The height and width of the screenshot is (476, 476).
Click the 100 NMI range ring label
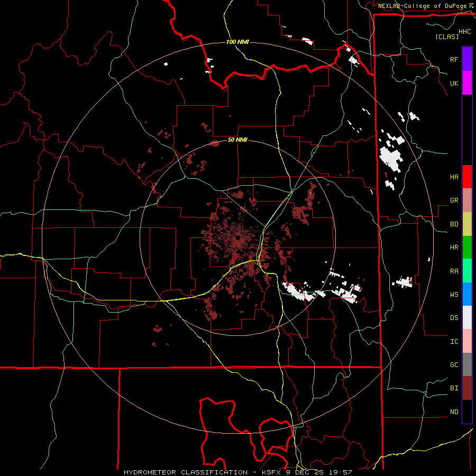tap(237, 42)
